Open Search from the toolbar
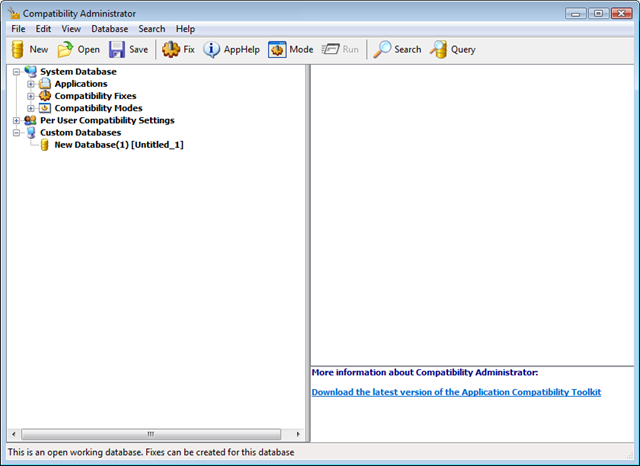Viewport: 640px width, 466px height. click(x=383, y=49)
